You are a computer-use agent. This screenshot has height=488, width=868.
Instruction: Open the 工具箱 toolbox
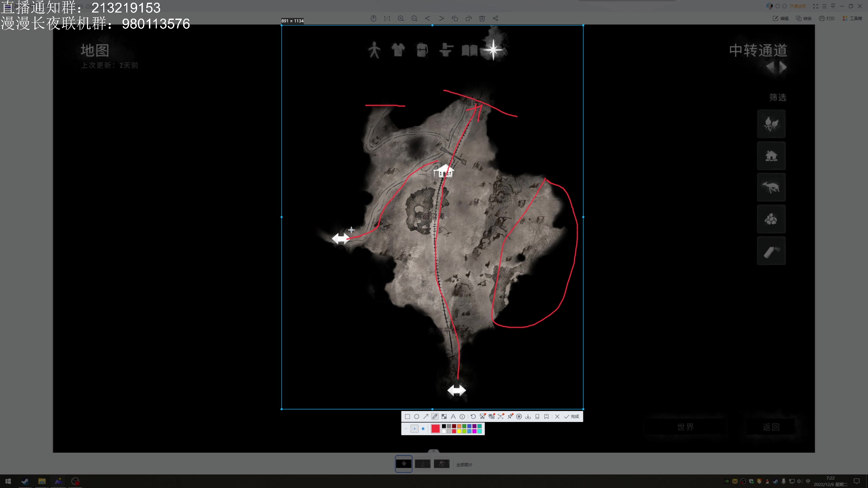852,18
